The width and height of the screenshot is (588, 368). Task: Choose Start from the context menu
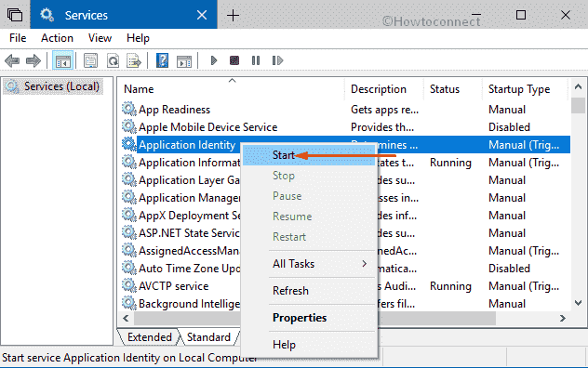309,155
